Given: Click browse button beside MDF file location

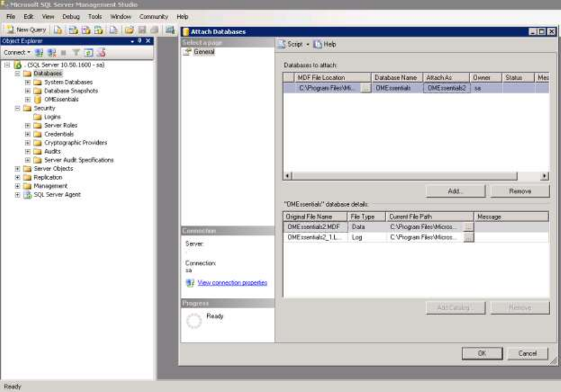Looking at the screenshot, I should pyautogui.click(x=365, y=88).
